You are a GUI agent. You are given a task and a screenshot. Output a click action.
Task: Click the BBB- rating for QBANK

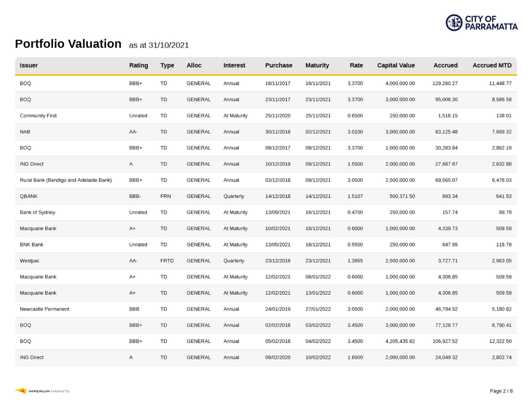[x=135, y=196]
